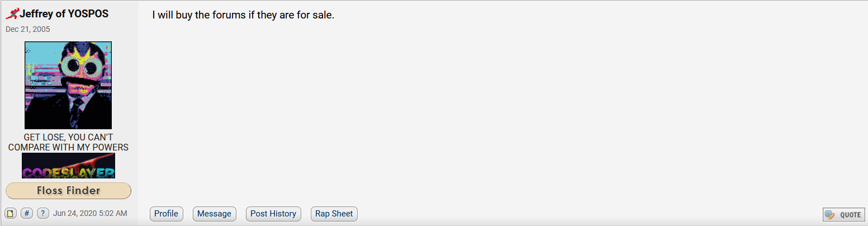Click the word QUOTE on the quote button
Screen dimensions: 868x226
coord(850,215)
